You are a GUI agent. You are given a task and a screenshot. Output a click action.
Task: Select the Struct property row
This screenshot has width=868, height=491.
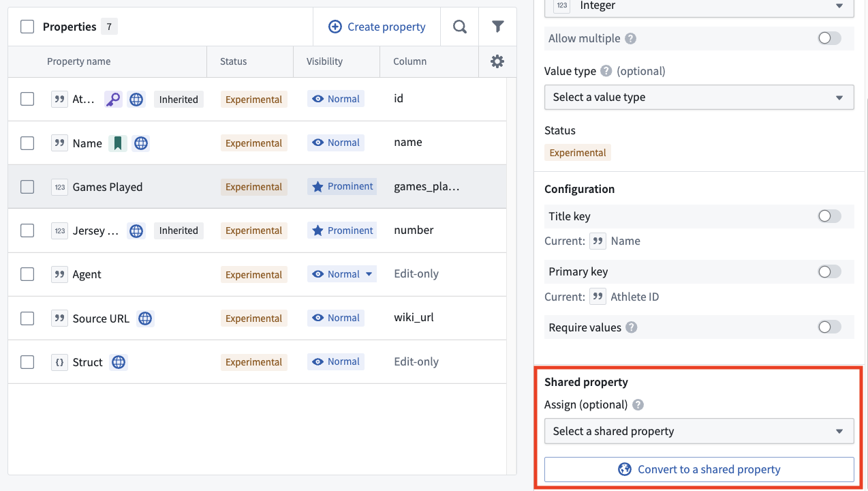click(x=258, y=362)
